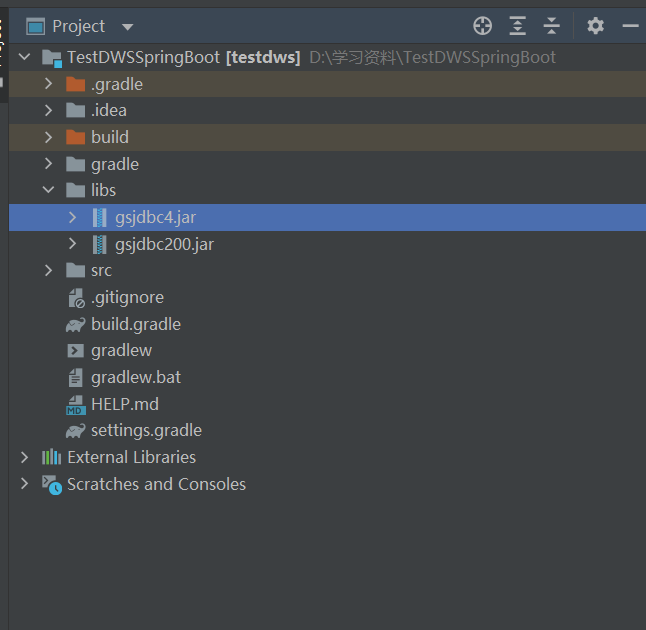Select the settings.gradle file
The height and width of the screenshot is (630, 646).
click(x=146, y=430)
